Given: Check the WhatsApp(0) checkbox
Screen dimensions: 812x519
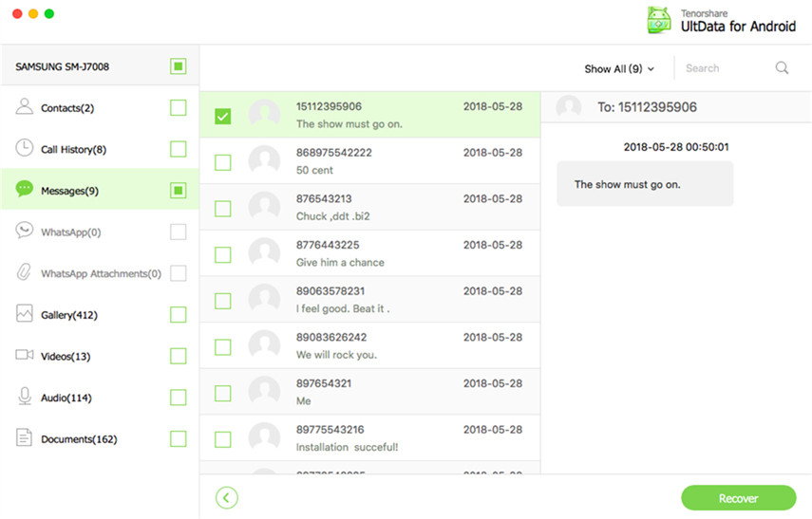Looking at the screenshot, I should (x=179, y=232).
